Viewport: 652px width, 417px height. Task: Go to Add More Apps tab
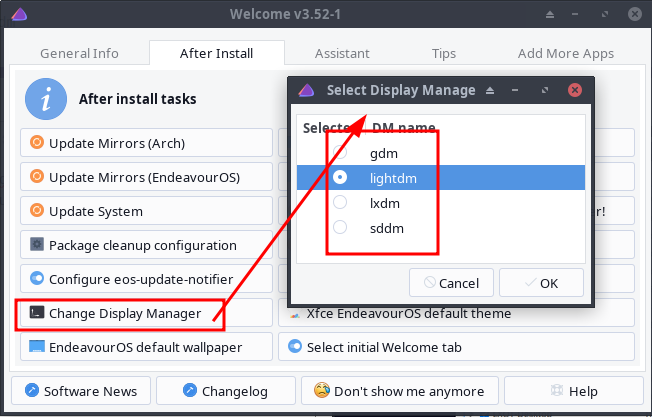[x=566, y=54]
